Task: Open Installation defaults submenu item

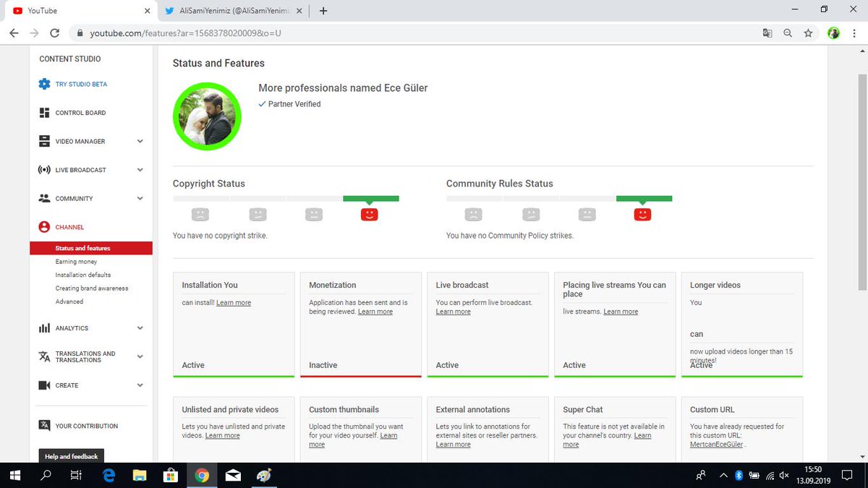Action: coord(83,275)
